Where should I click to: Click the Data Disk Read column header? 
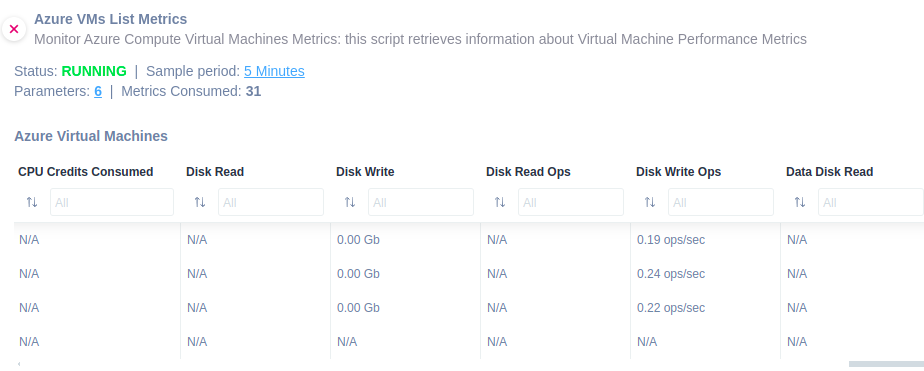pos(830,172)
